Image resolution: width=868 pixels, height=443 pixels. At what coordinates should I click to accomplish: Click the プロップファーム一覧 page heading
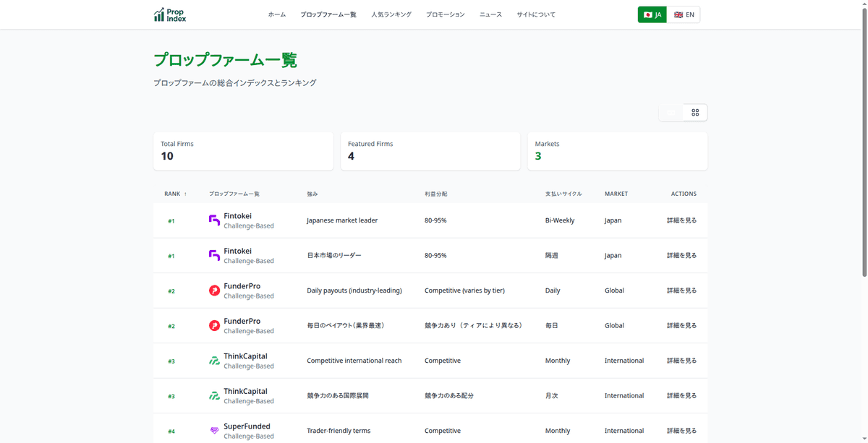pyautogui.click(x=225, y=60)
